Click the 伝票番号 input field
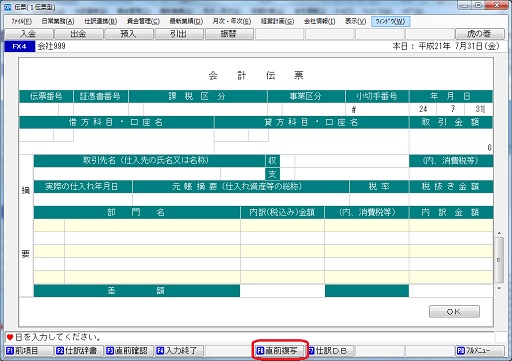This screenshot has width=512, height=361. pos(39,109)
